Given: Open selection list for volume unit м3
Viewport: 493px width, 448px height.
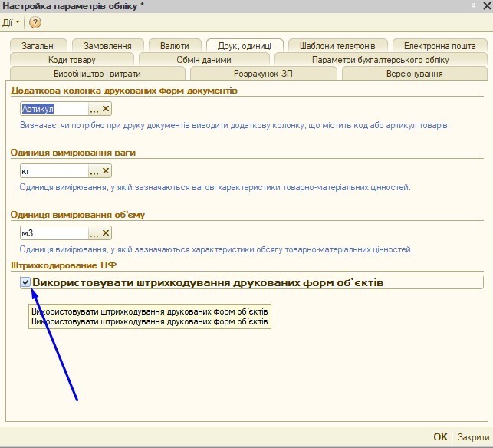Looking at the screenshot, I should click(94, 233).
